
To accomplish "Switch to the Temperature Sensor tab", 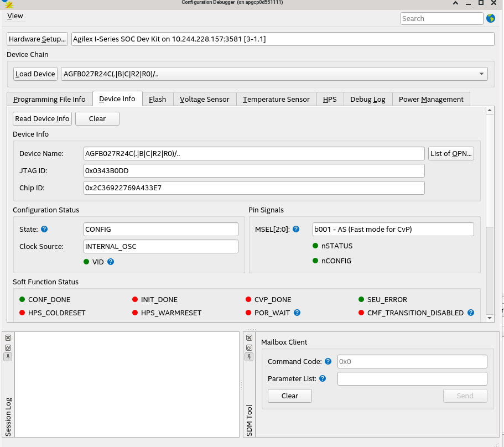I will pyautogui.click(x=276, y=99).
